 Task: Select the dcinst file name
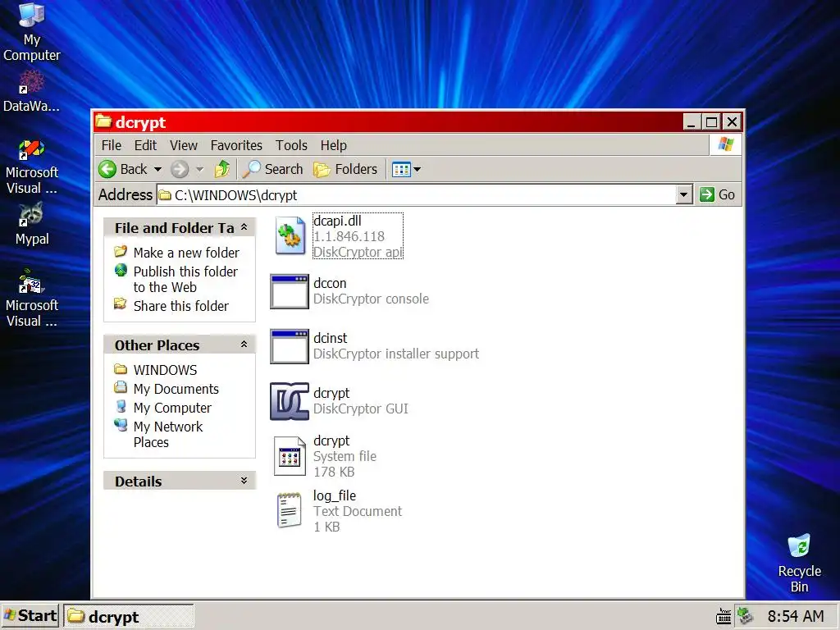click(330, 338)
